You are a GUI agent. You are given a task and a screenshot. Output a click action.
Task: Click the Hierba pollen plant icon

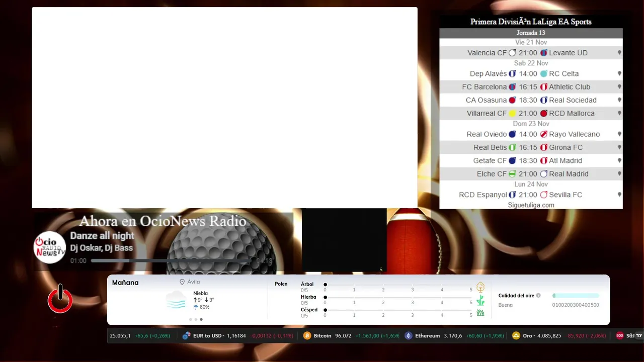point(480,300)
